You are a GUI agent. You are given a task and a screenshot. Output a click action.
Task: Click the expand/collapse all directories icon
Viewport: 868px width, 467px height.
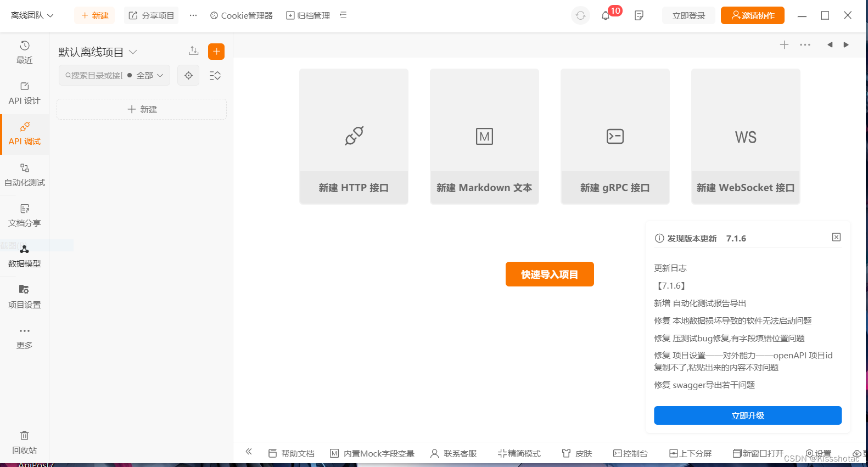(215, 75)
